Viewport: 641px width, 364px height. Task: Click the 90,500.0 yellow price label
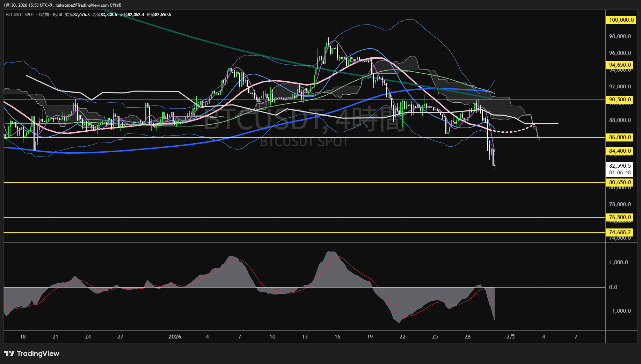(x=620, y=100)
